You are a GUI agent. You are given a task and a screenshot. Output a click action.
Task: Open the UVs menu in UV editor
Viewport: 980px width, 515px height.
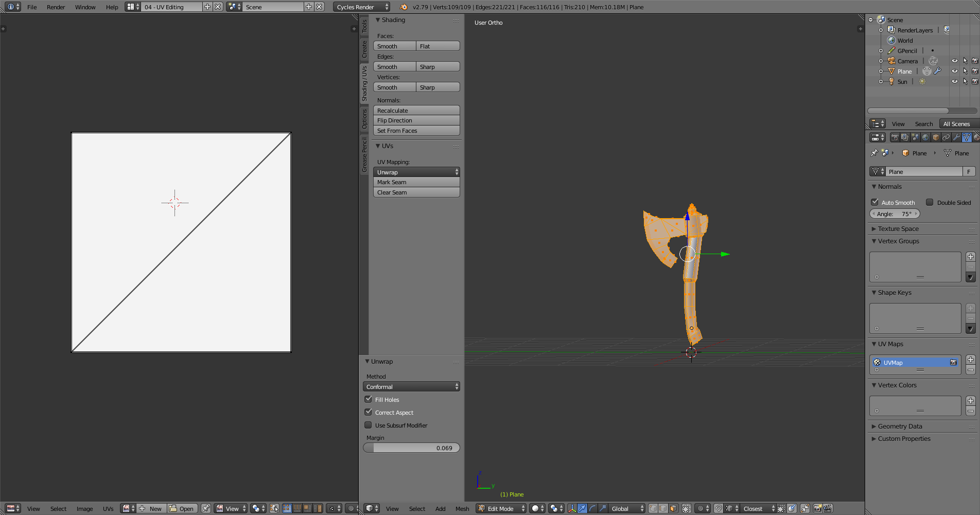click(108, 508)
